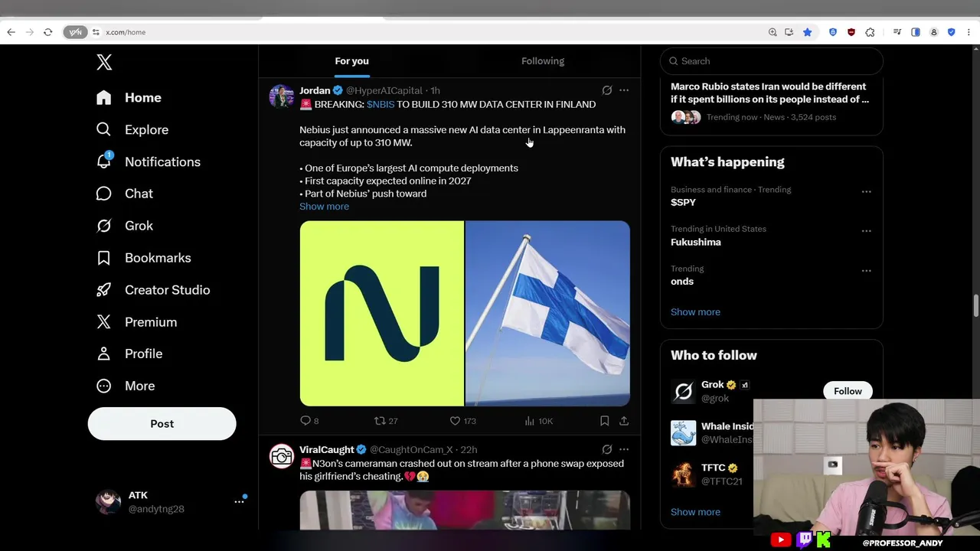Open more options for 'onds' trend
Image resolution: width=980 pixels, height=551 pixels.
point(866,271)
